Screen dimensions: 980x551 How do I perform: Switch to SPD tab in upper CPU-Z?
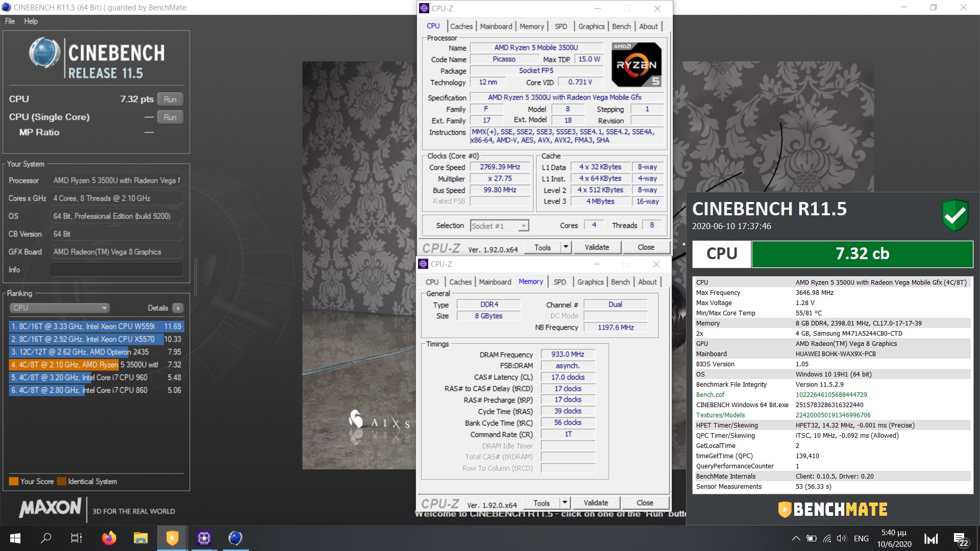click(561, 27)
